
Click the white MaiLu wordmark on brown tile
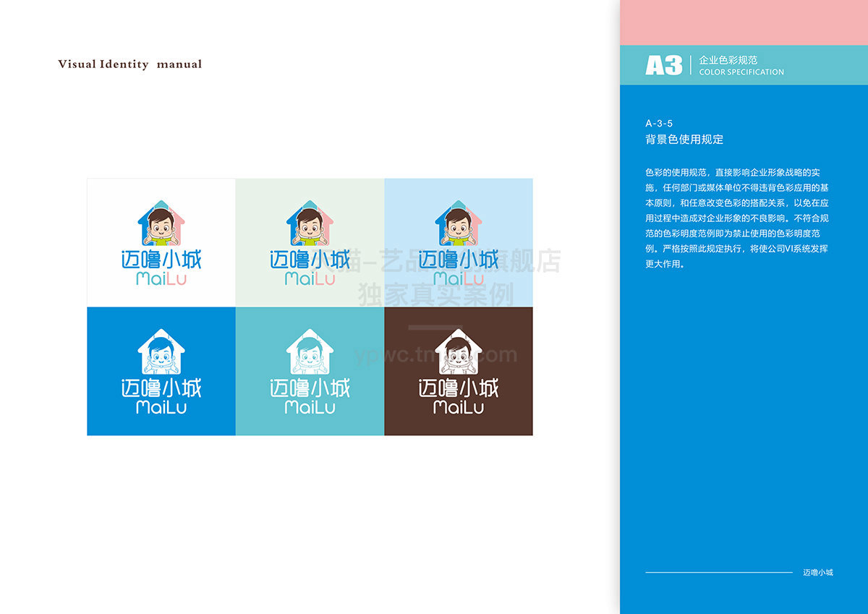pyautogui.click(x=458, y=408)
